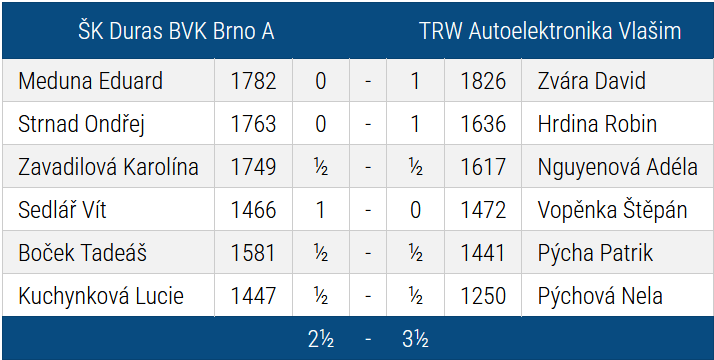Click rating 1826 of Zvára David

click(x=483, y=81)
